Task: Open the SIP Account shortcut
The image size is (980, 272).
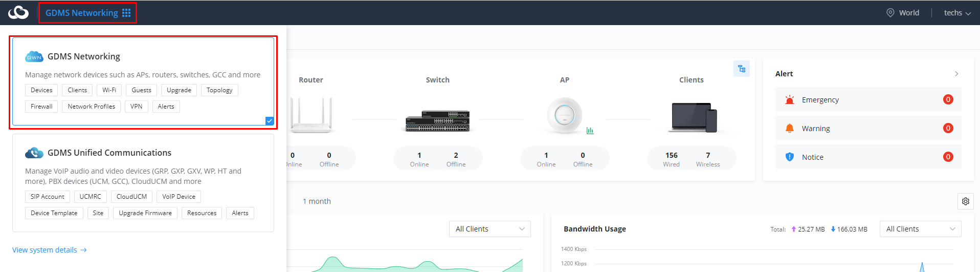Action: point(48,197)
